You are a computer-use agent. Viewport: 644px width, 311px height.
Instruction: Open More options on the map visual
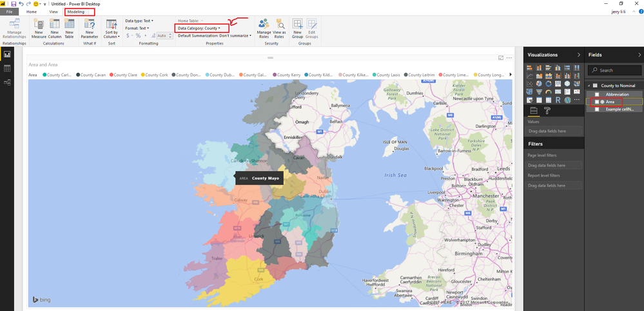[509, 58]
